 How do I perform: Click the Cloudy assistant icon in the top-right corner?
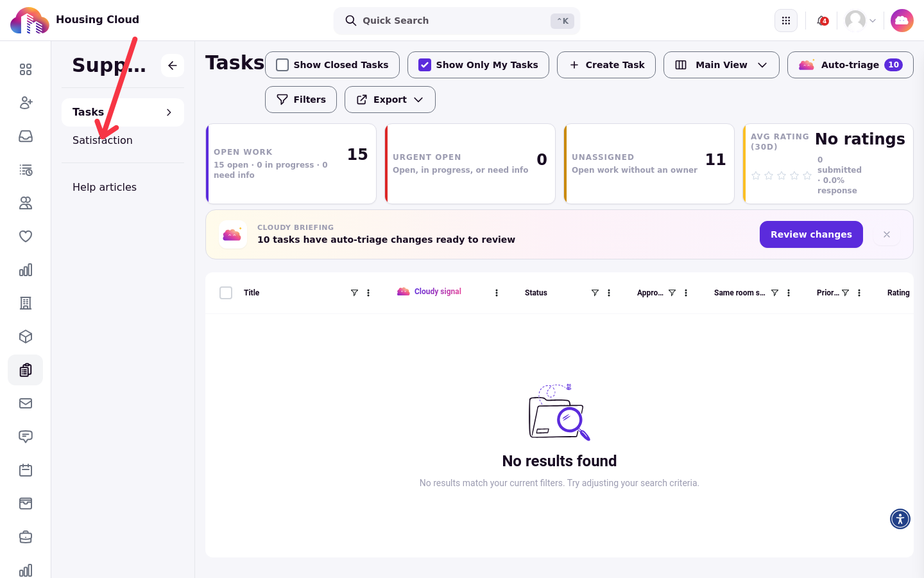(902, 21)
